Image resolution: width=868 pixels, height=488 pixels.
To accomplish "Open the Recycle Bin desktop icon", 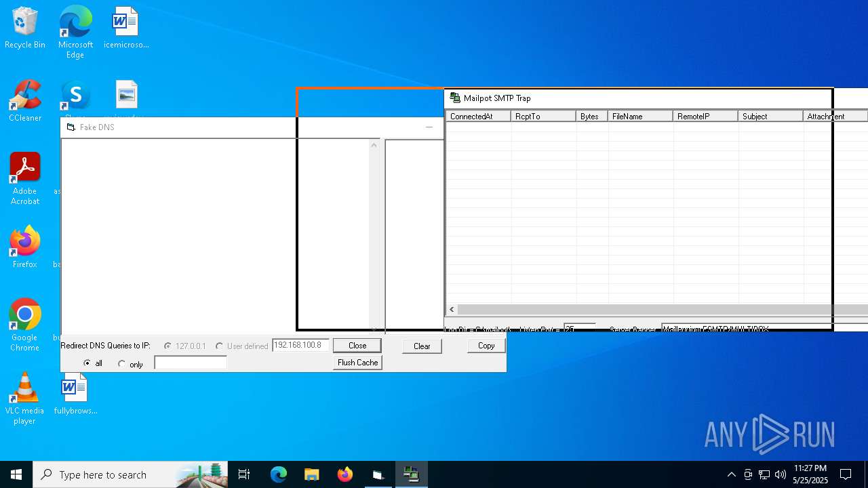I will click(x=25, y=28).
